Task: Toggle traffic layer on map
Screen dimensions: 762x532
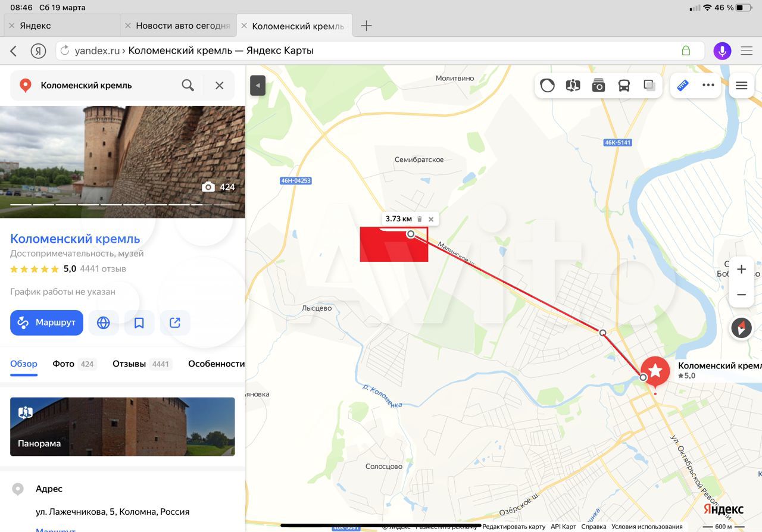Action: pos(547,85)
